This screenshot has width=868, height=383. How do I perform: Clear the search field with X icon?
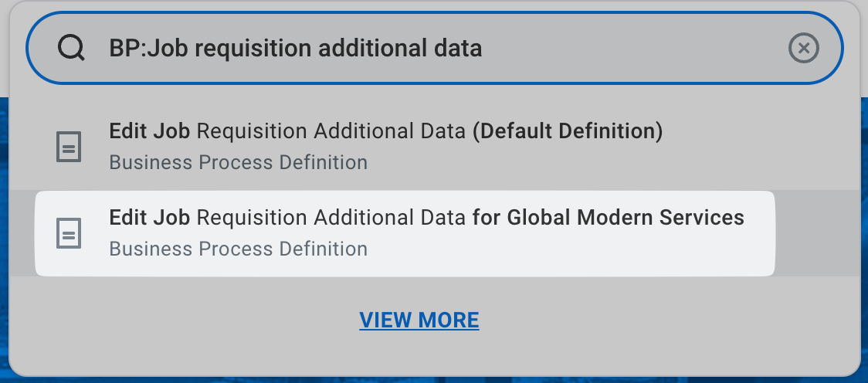803,49
